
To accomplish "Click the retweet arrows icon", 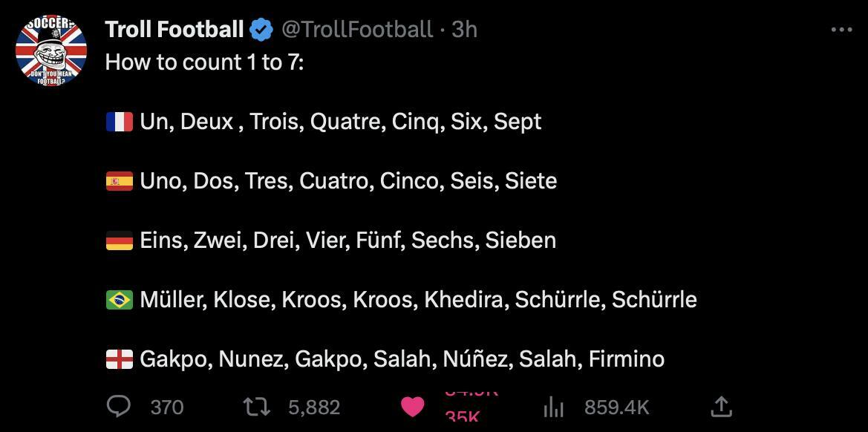I will click(256, 406).
